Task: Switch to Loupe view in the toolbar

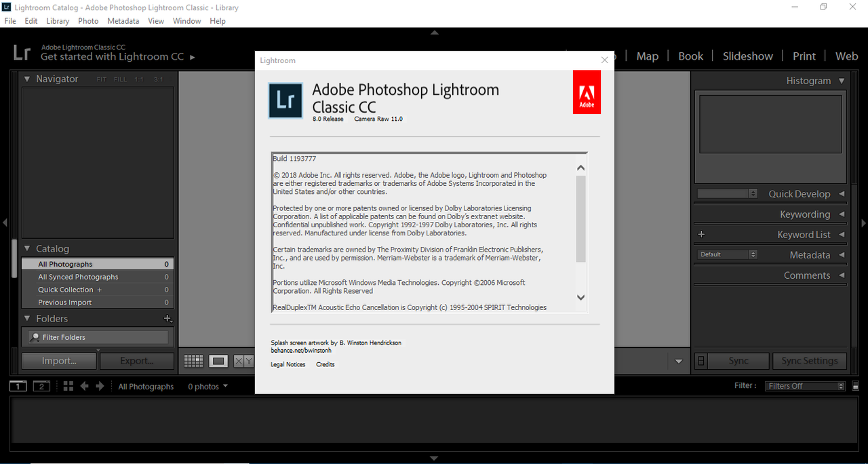Action: pos(218,361)
